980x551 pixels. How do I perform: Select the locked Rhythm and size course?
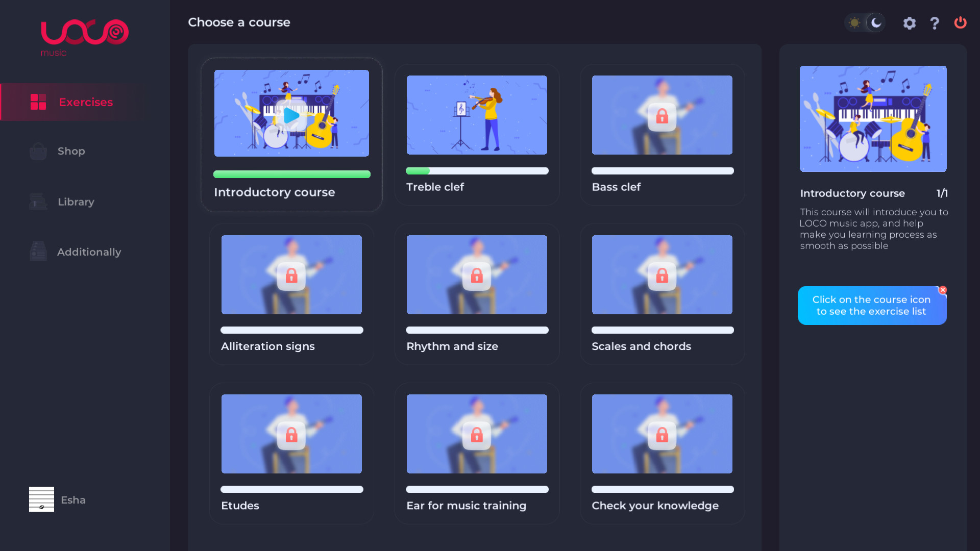477,274
